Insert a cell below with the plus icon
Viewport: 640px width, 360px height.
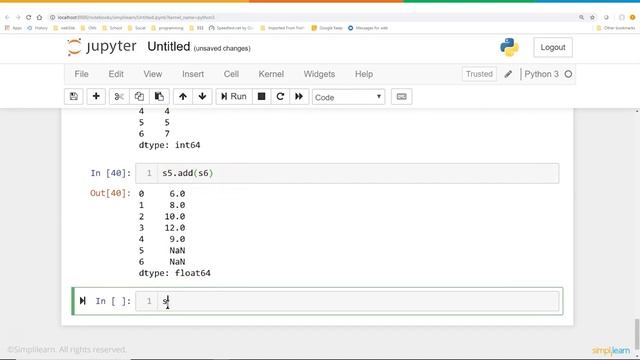click(96, 97)
